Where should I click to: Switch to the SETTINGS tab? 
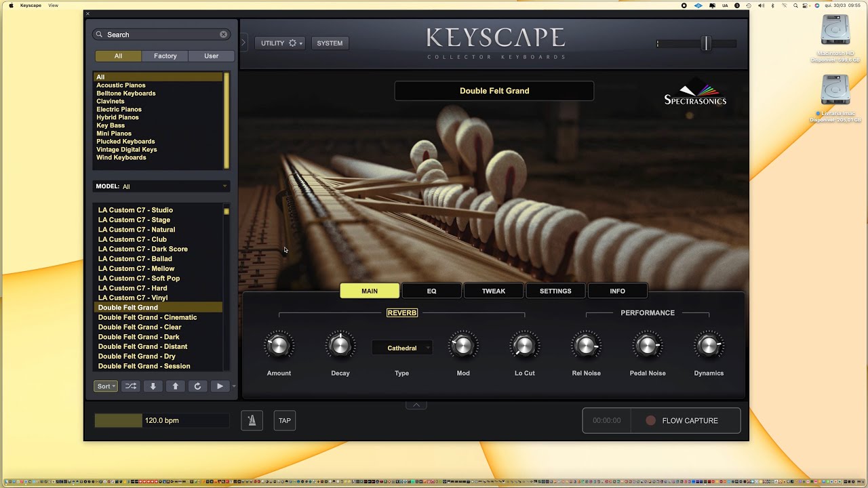coord(555,291)
